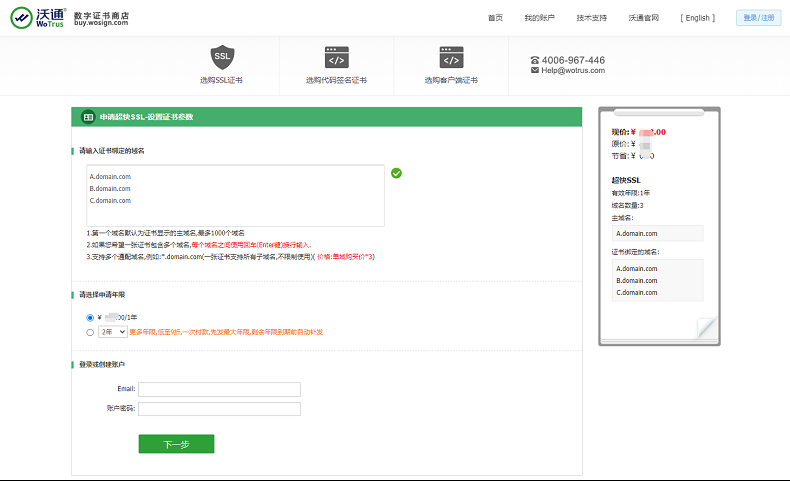Open the 2年 years dropdown
The height and width of the screenshot is (481, 790).
pos(113,331)
